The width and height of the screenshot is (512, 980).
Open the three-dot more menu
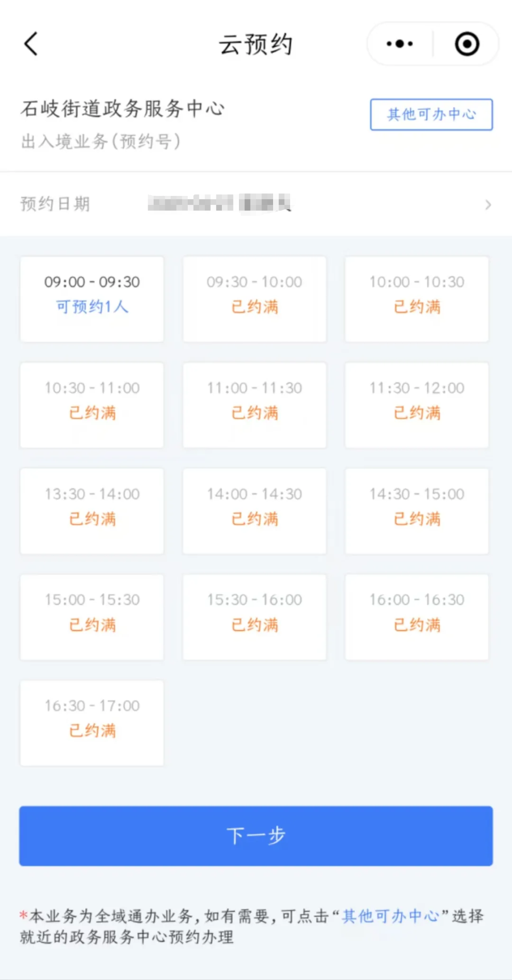tap(399, 44)
